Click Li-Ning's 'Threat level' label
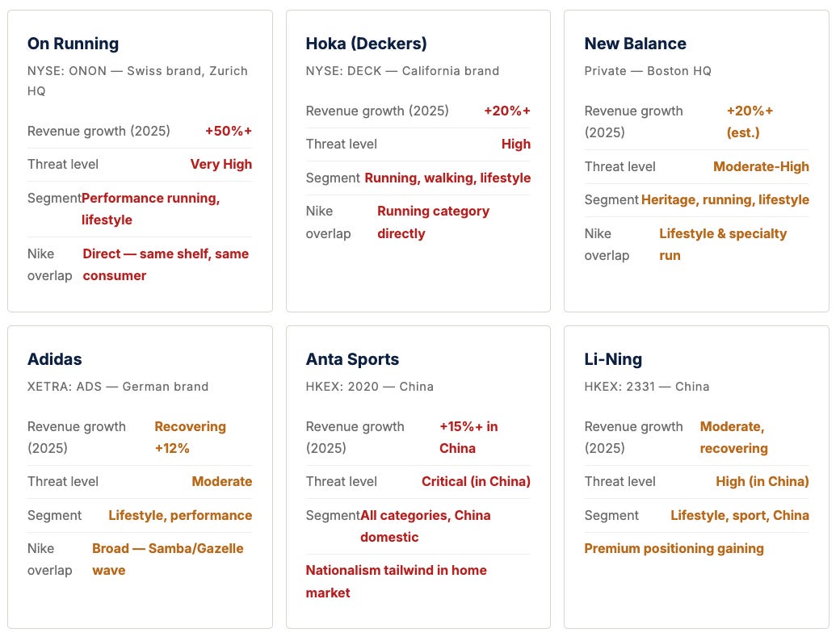 point(619,481)
